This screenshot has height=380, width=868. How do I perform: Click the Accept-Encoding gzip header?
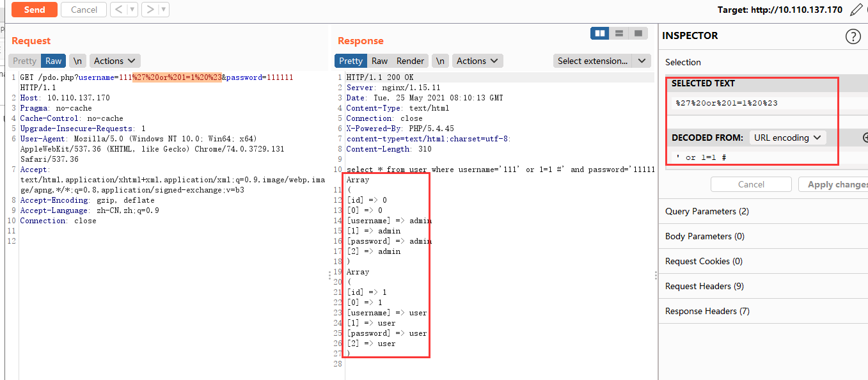click(87, 200)
